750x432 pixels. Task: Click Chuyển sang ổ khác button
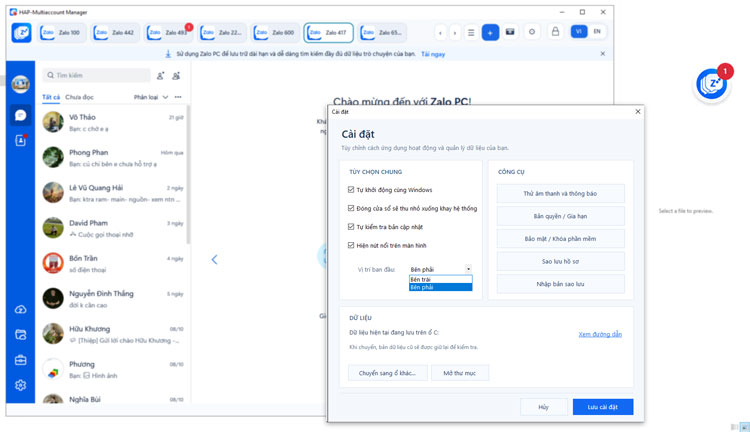tap(387, 373)
